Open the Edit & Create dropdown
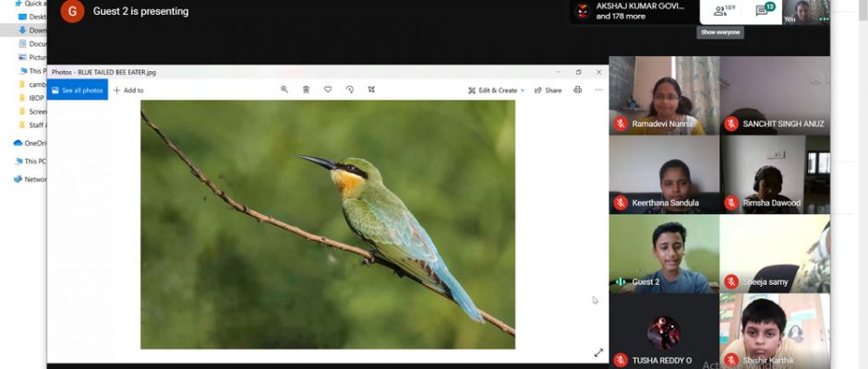 click(x=496, y=90)
